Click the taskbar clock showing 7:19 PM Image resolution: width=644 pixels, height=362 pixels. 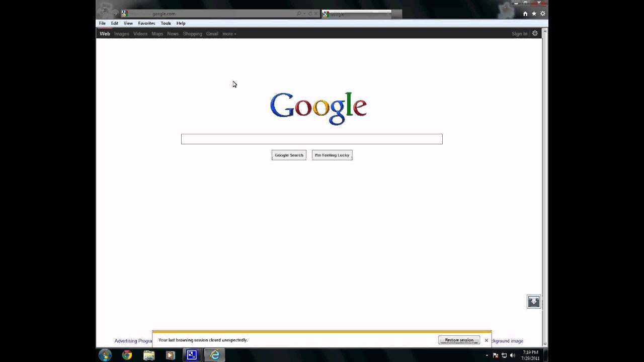click(x=531, y=355)
